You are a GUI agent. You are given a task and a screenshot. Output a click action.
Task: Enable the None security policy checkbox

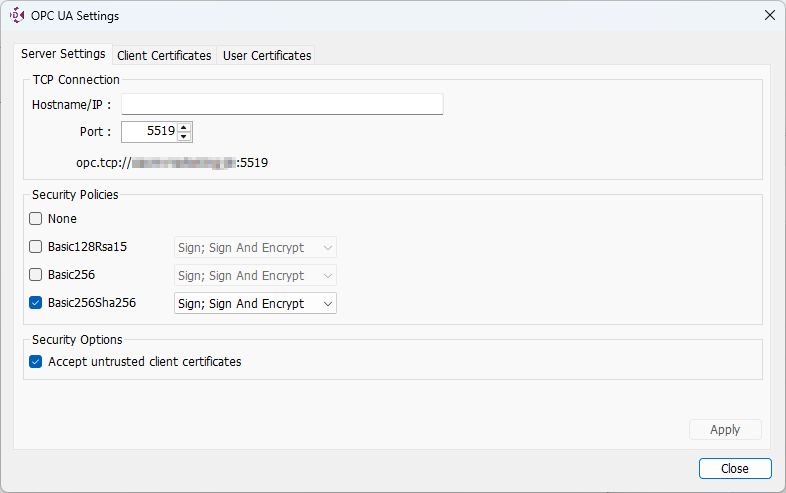[x=36, y=219]
